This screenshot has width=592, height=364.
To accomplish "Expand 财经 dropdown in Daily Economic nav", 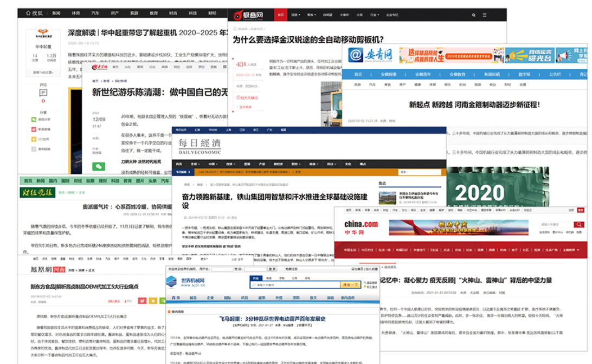I will click(x=295, y=164).
